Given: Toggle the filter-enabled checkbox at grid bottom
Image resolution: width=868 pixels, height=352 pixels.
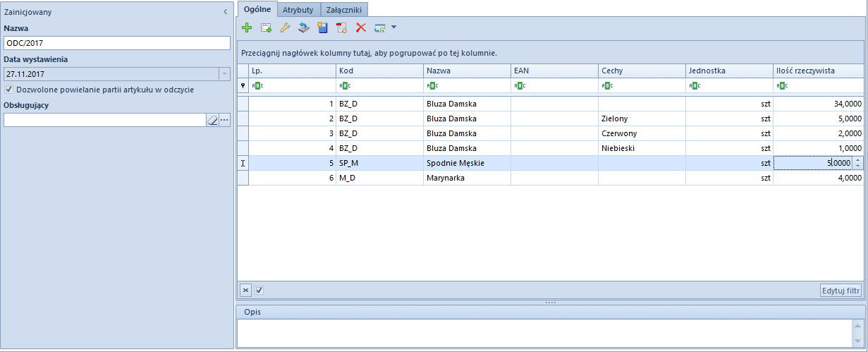Looking at the screenshot, I should click(x=259, y=290).
